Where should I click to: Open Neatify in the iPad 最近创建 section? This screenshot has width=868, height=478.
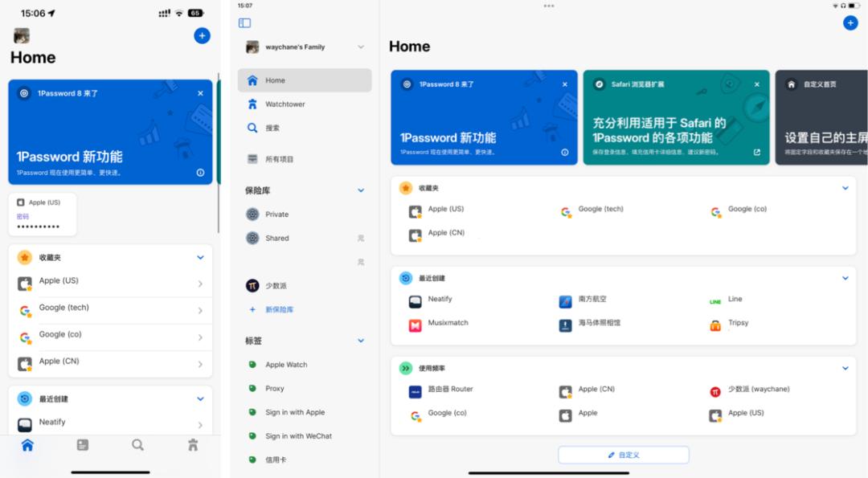(430, 300)
